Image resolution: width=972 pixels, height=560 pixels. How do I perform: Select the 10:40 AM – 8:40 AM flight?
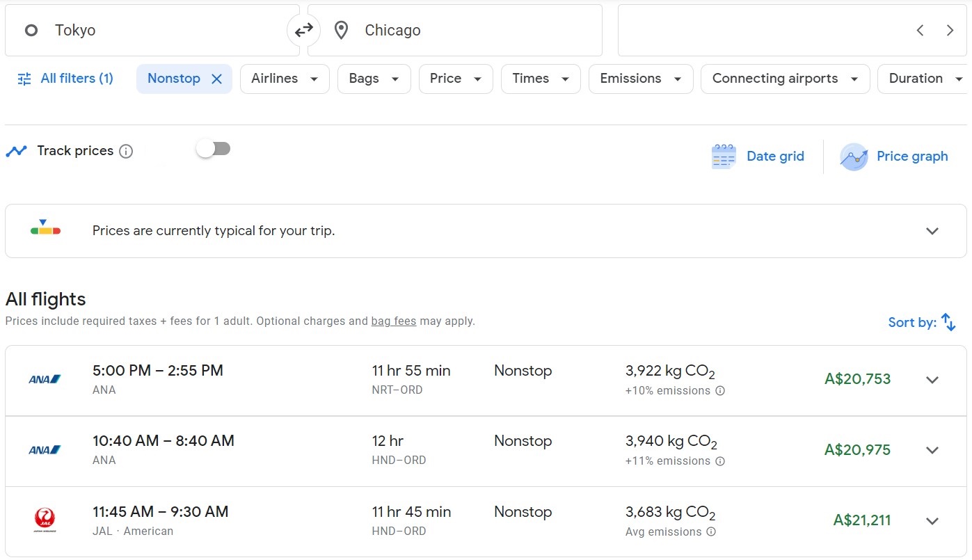pyautogui.click(x=486, y=451)
